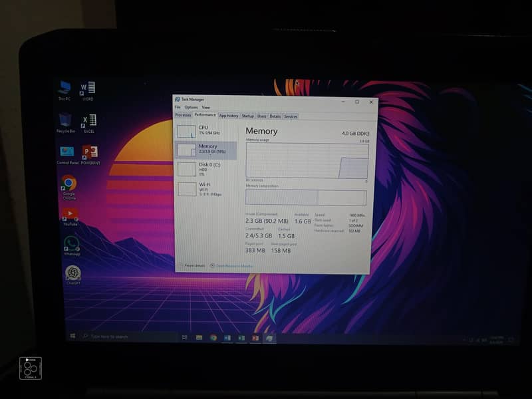Open This PC desktop icon

tap(64, 90)
